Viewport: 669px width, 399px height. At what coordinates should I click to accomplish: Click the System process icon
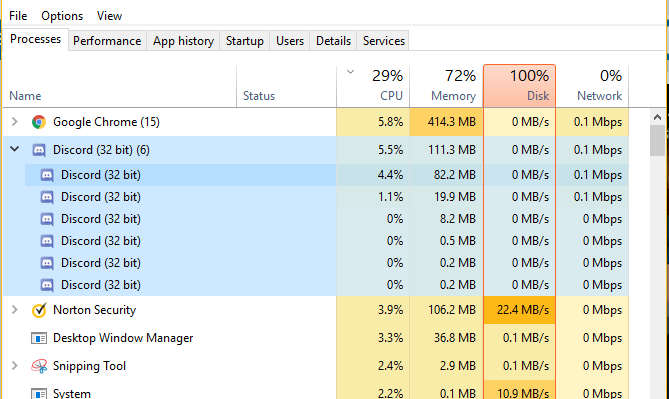coord(39,393)
